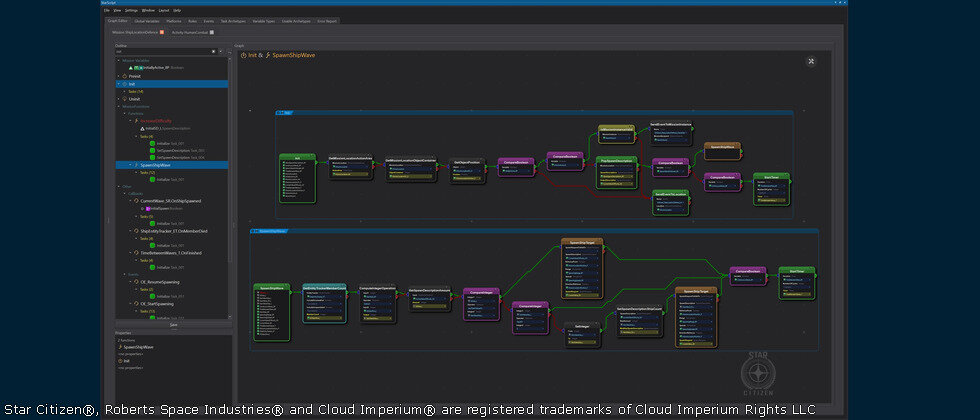Open the View menu
Image resolution: width=980 pixels, height=420 pixels.
[118, 11]
